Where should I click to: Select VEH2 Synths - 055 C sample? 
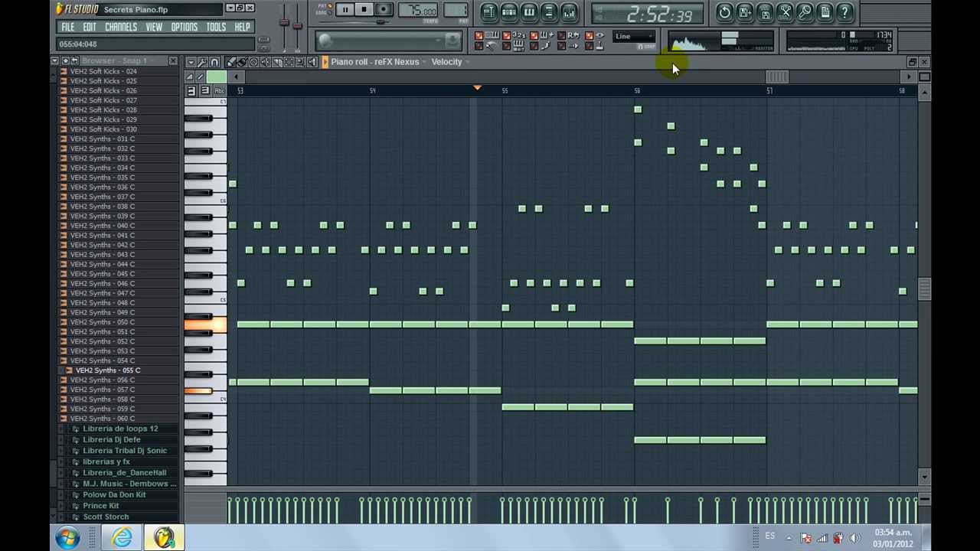[x=108, y=370]
